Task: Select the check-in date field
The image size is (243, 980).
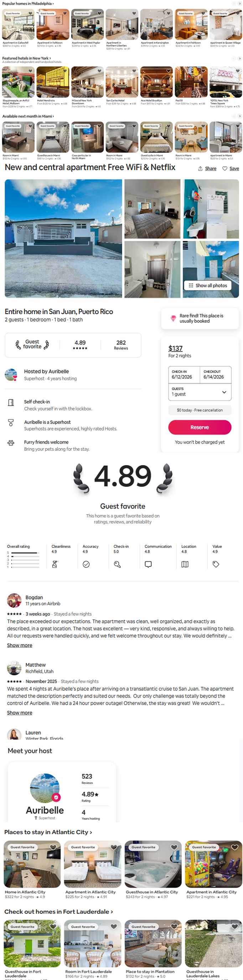Action: coord(184,374)
